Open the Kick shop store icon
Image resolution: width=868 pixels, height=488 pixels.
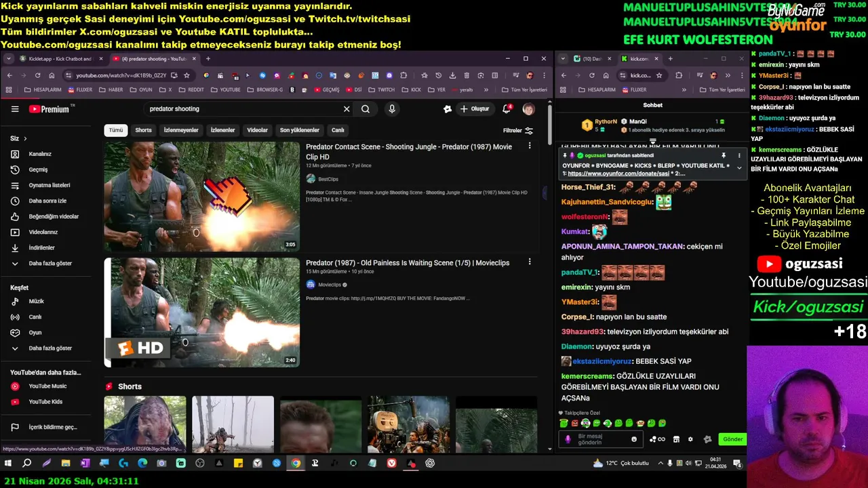coord(676,439)
